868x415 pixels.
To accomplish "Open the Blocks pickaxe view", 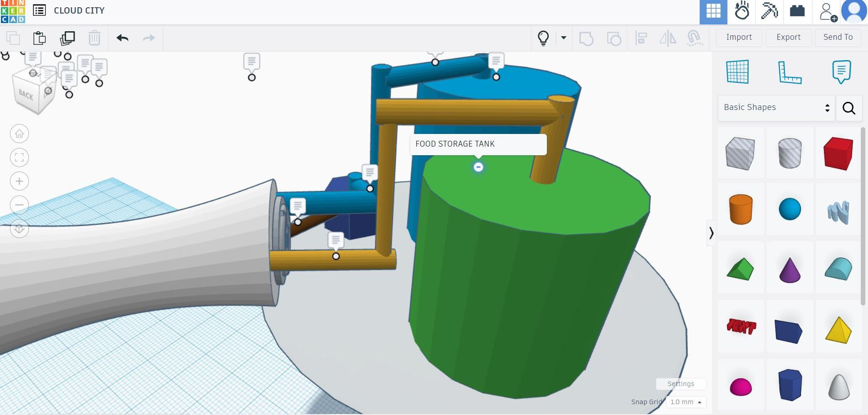I will (x=769, y=11).
